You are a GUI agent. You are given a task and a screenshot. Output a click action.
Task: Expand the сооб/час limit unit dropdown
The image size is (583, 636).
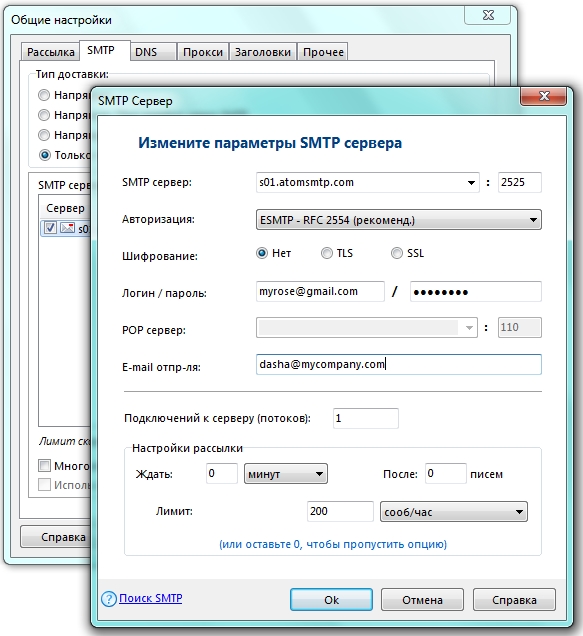point(454,511)
